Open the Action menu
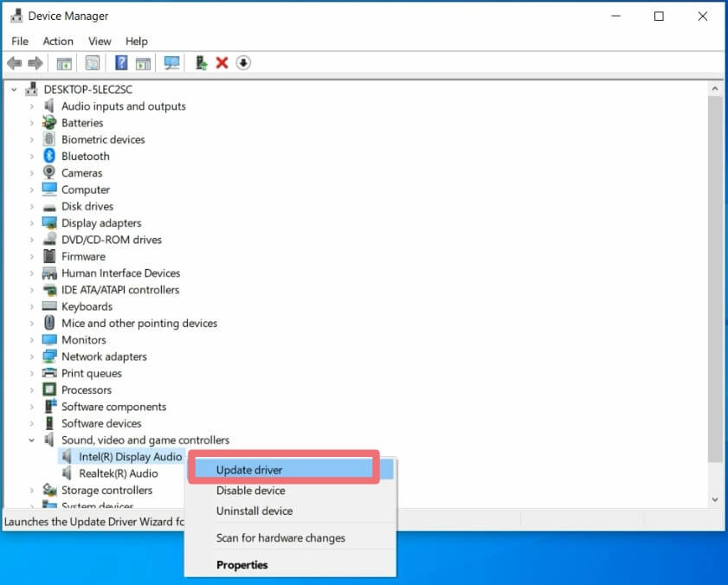The width and height of the screenshot is (728, 585). coord(58,42)
